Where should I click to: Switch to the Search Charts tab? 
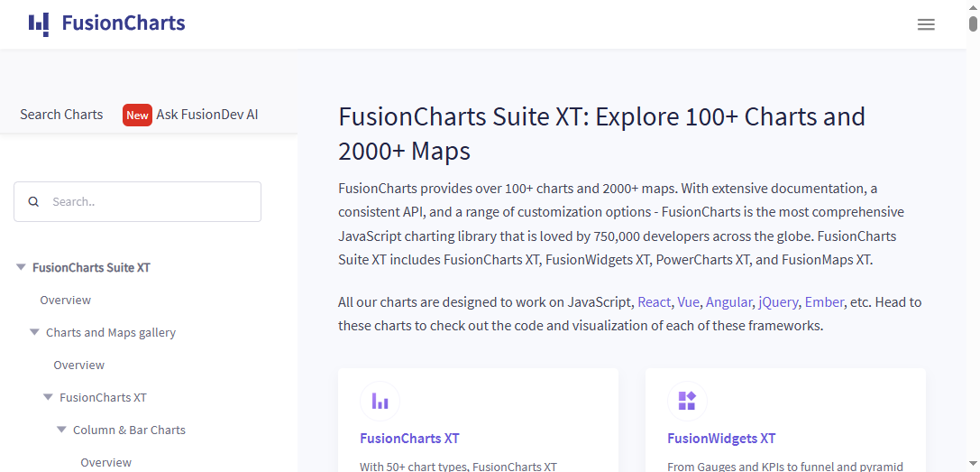pyautogui.click(x=61, y=115)
